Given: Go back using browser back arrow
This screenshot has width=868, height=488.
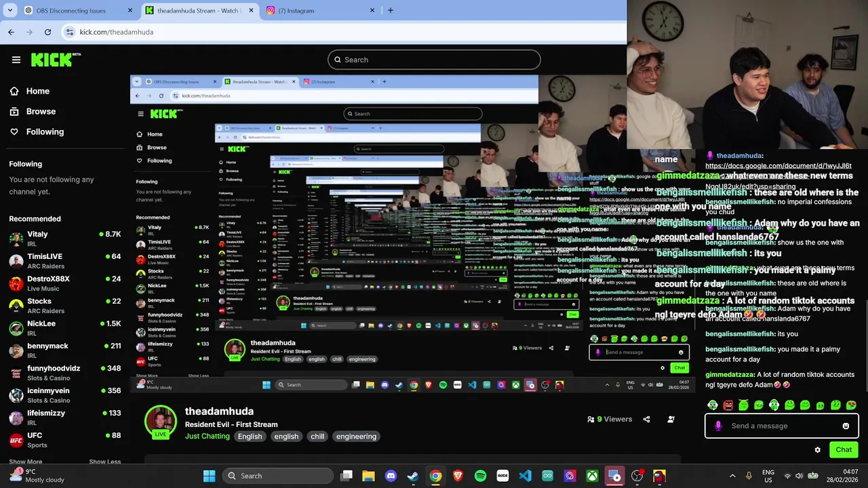Looking at the screenshot, I should click(x=11, y=32).
